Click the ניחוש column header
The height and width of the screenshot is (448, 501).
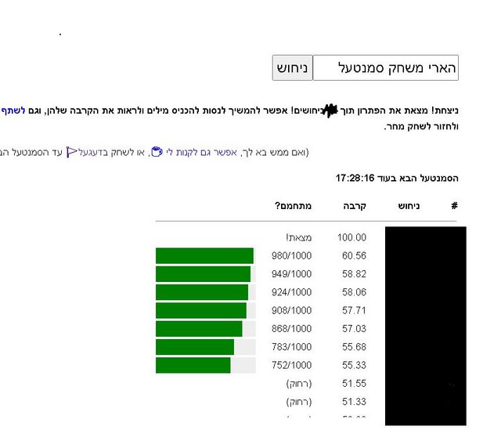(409, 206)
